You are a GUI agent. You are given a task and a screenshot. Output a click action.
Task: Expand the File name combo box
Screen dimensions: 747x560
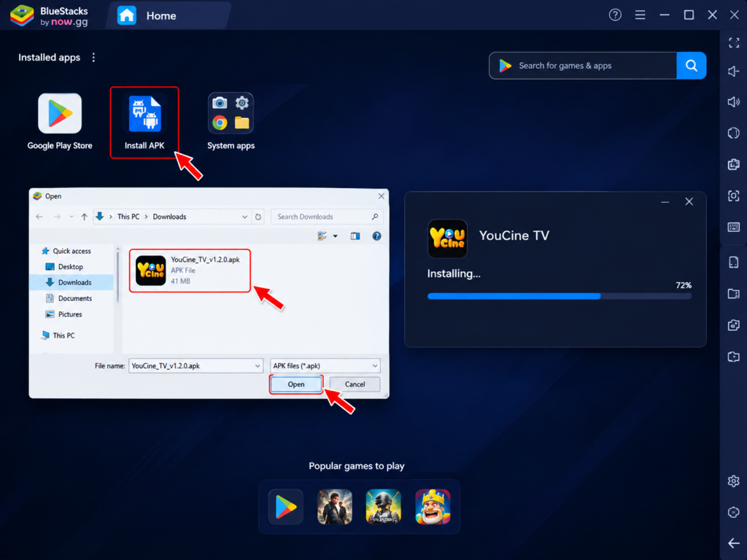(258, 366)
